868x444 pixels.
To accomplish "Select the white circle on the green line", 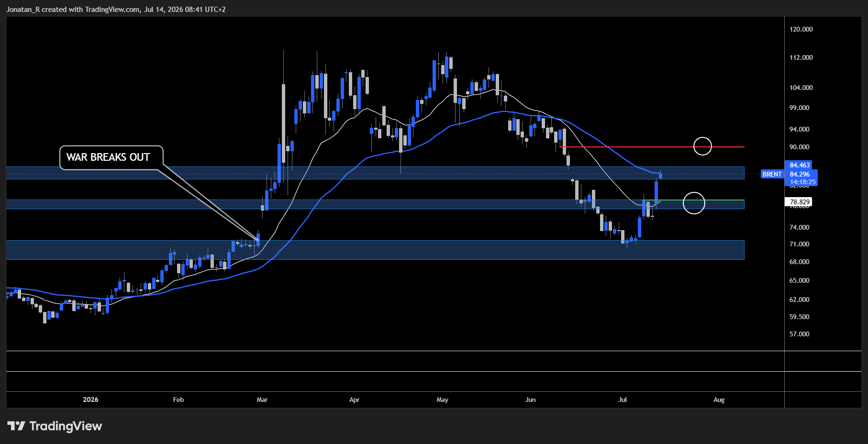I will 694,203.
